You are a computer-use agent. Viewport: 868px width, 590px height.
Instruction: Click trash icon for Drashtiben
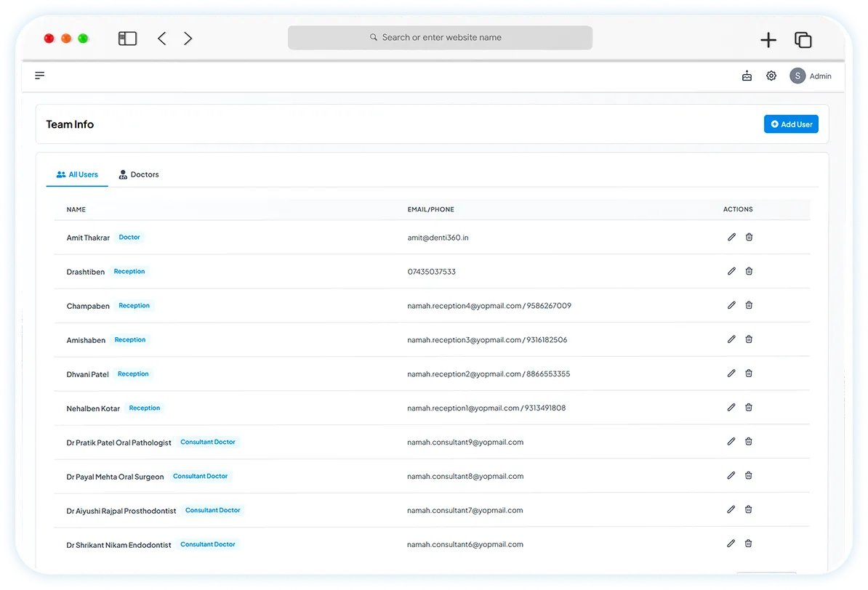749,271
